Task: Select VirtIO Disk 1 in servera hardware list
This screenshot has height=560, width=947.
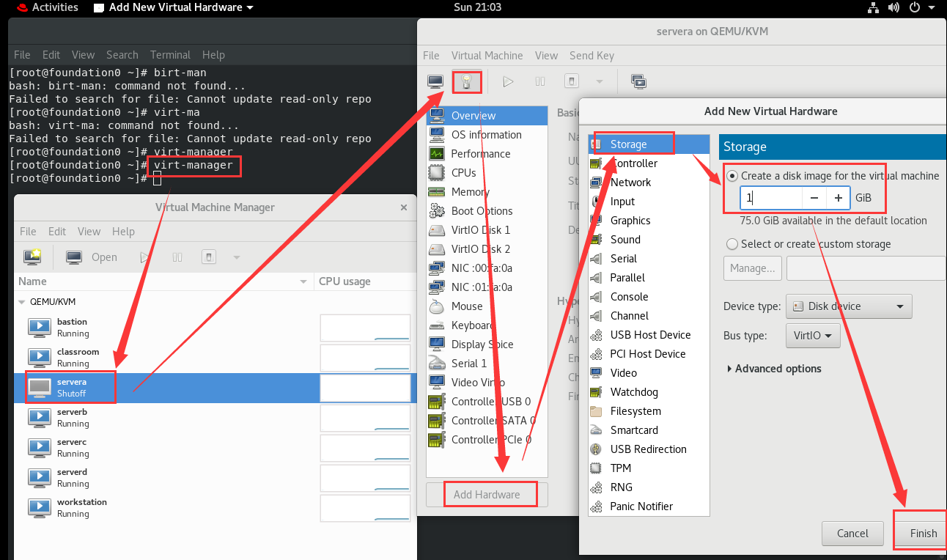Action: pos(487,230)
